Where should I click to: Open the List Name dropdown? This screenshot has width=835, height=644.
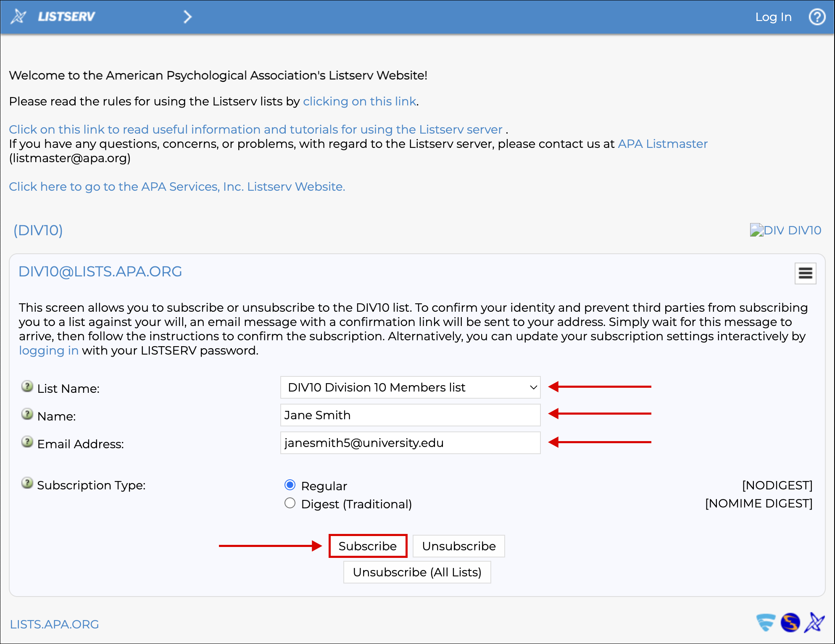410,387
